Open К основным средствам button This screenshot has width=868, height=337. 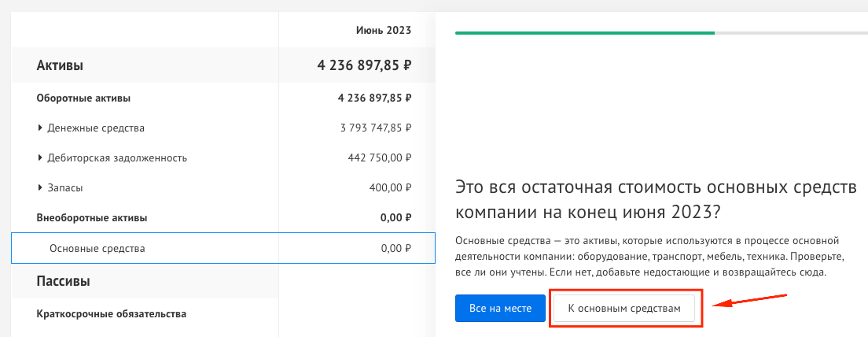pos(624,308)
